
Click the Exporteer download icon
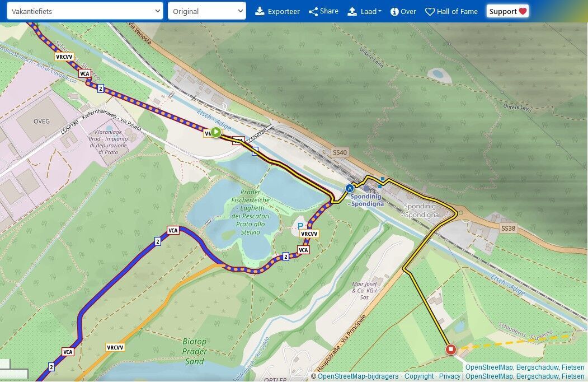pos(260,11)
